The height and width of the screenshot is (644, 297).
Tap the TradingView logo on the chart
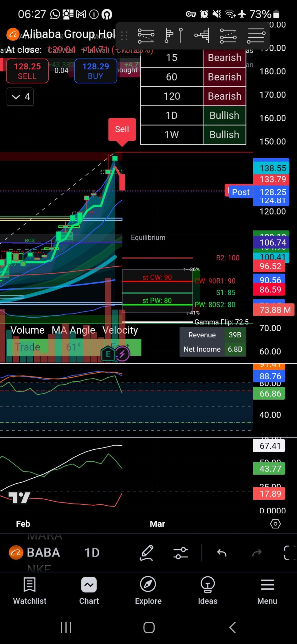[x=19, y=497]
